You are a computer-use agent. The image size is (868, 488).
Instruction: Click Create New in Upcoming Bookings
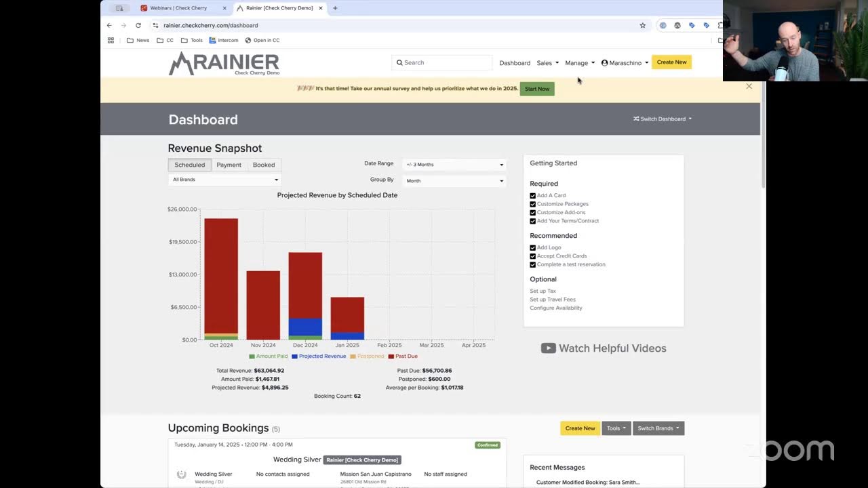tap(580, 428)
